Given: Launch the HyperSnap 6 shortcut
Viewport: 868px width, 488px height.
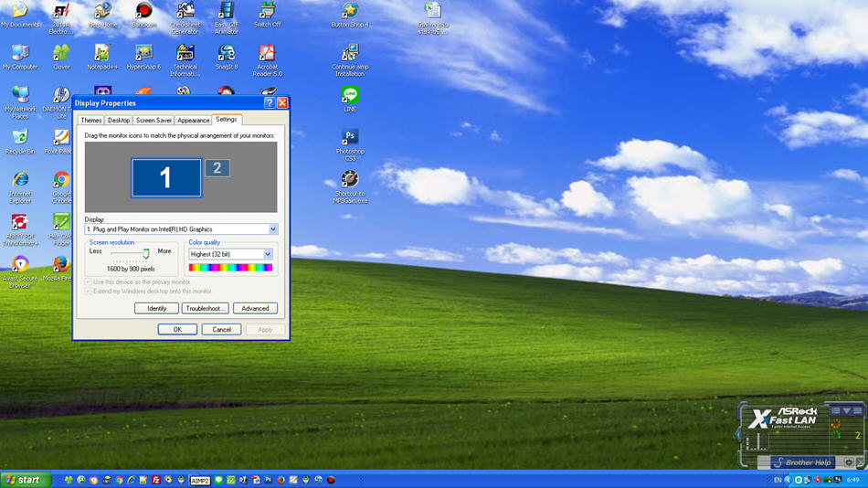Looking at the screenshot, I should [143, 57].
